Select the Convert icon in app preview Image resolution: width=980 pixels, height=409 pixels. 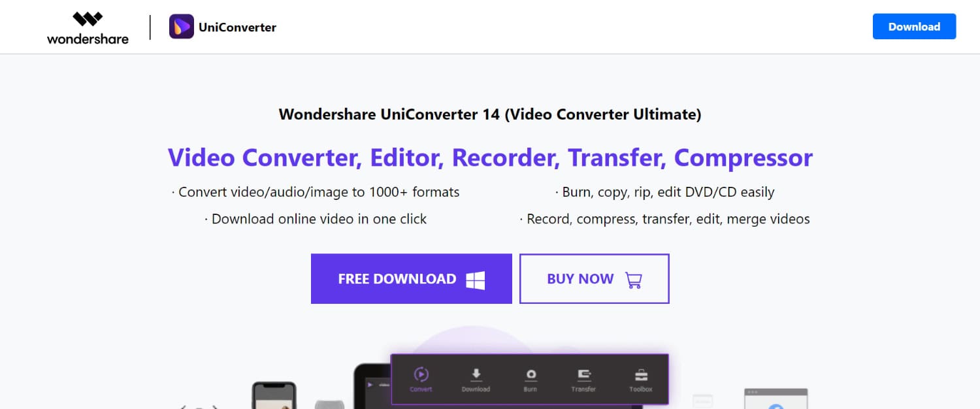point(421,374)
